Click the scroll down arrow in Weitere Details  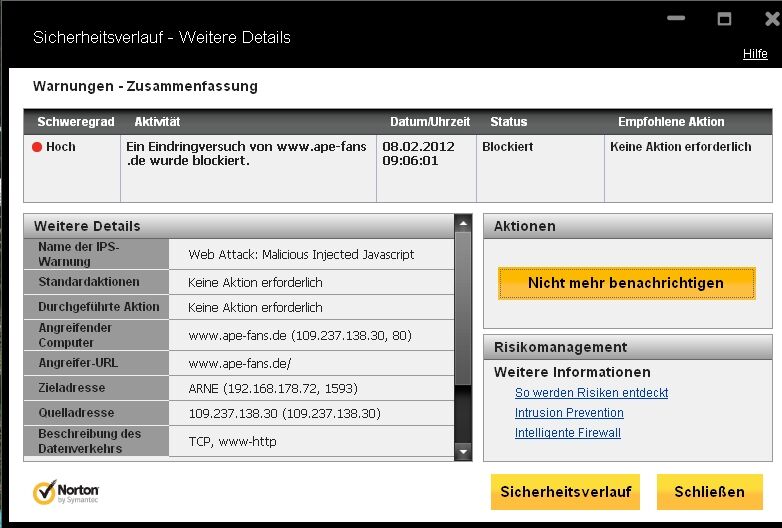pyautogui.click(x=462, y=452)
